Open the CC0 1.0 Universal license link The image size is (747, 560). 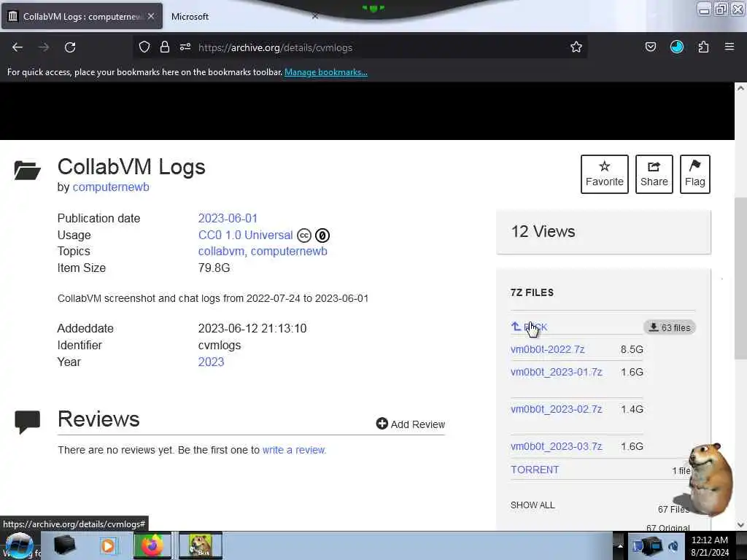point(245,236)
